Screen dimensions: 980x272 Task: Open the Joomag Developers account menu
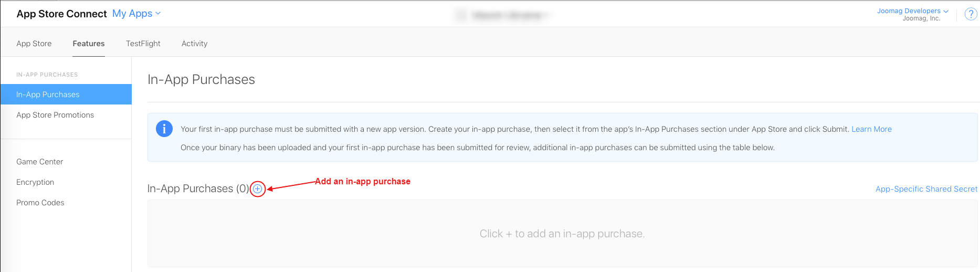tap(912, 11)
